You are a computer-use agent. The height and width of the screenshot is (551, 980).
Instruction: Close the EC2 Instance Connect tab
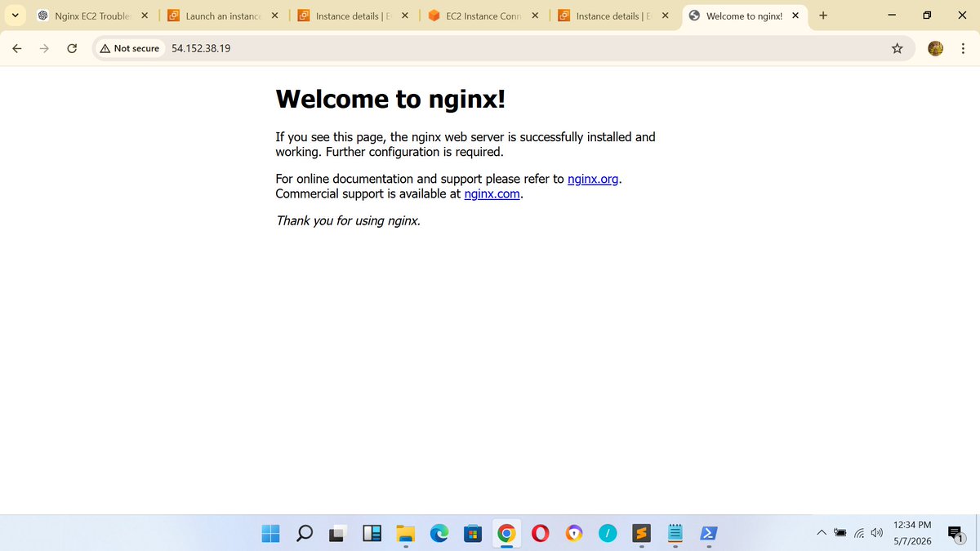point(535,16)
